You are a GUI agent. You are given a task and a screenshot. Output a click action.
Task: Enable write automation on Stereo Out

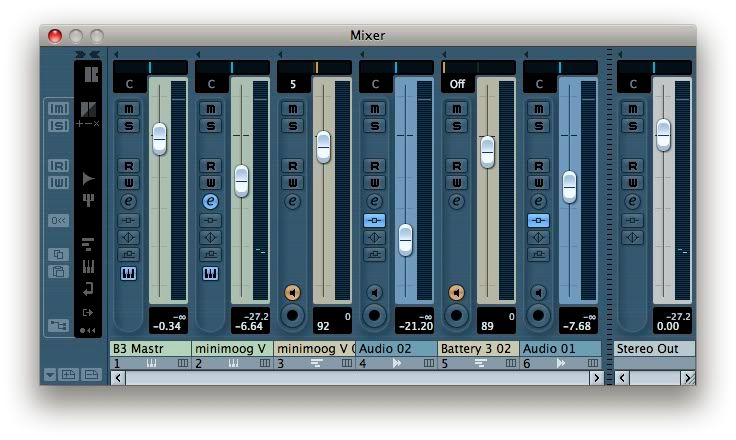tap(632, 183)
